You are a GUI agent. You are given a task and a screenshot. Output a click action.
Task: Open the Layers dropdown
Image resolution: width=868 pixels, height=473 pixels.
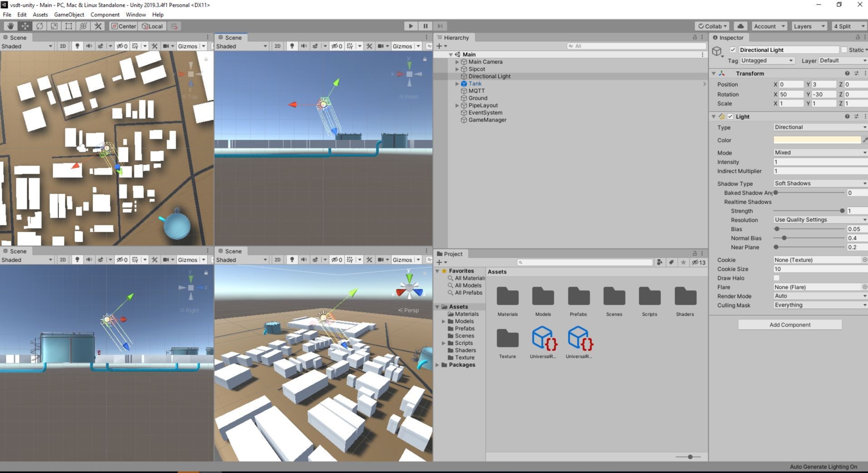click(809, 26)
